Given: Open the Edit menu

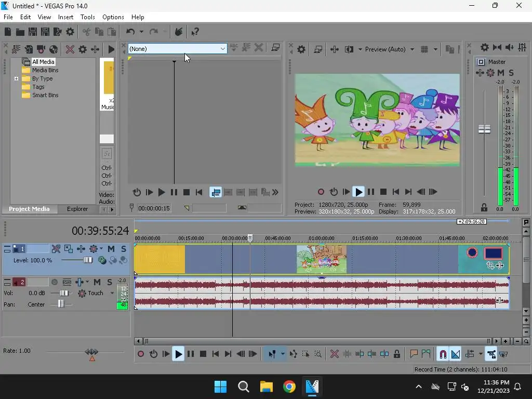Looking at the screenshot, I should point(25,17).
